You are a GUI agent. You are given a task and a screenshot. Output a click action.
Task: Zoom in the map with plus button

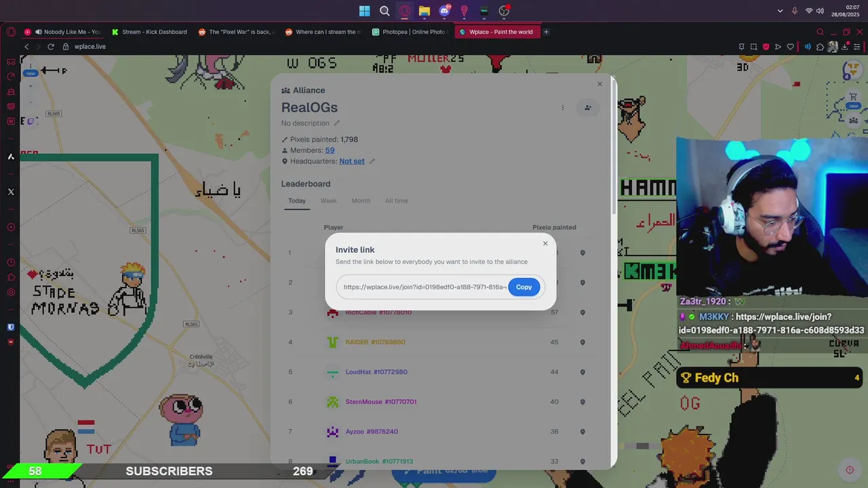pyautogui.click(x=30, y=86)
